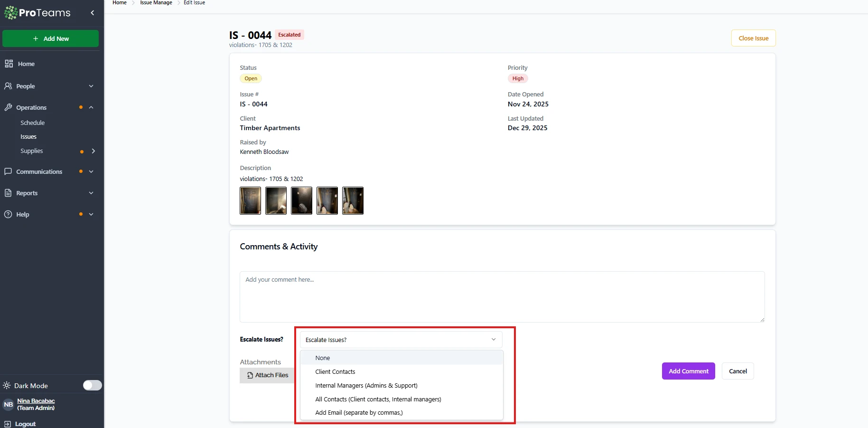Click the Reports document icon

point(8,193)
